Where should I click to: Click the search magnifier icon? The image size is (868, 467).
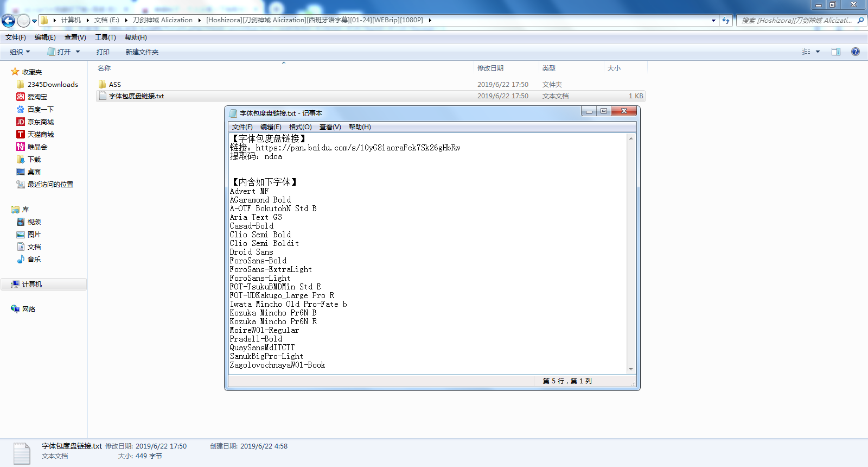[x=860, y=21]
